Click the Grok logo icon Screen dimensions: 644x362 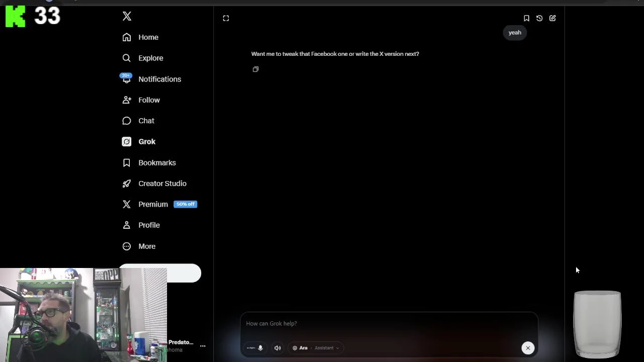pos(127,142)
